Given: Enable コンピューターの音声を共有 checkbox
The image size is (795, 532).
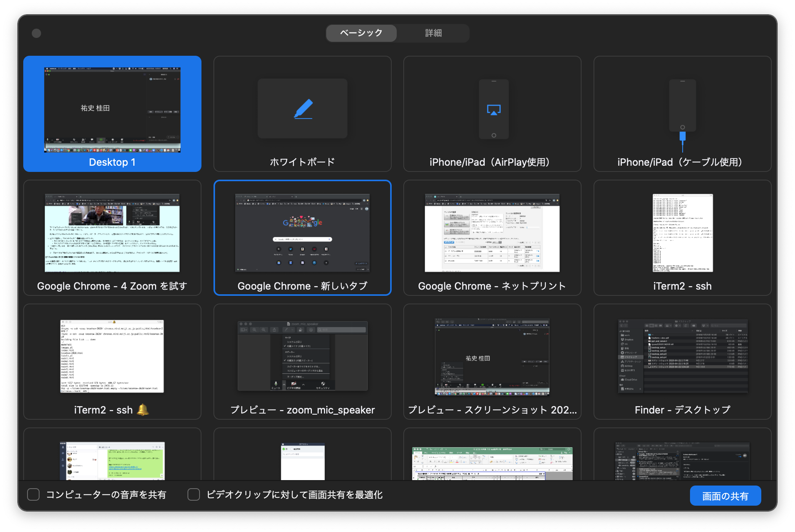Looking at the screenshot, I should 33,494.
